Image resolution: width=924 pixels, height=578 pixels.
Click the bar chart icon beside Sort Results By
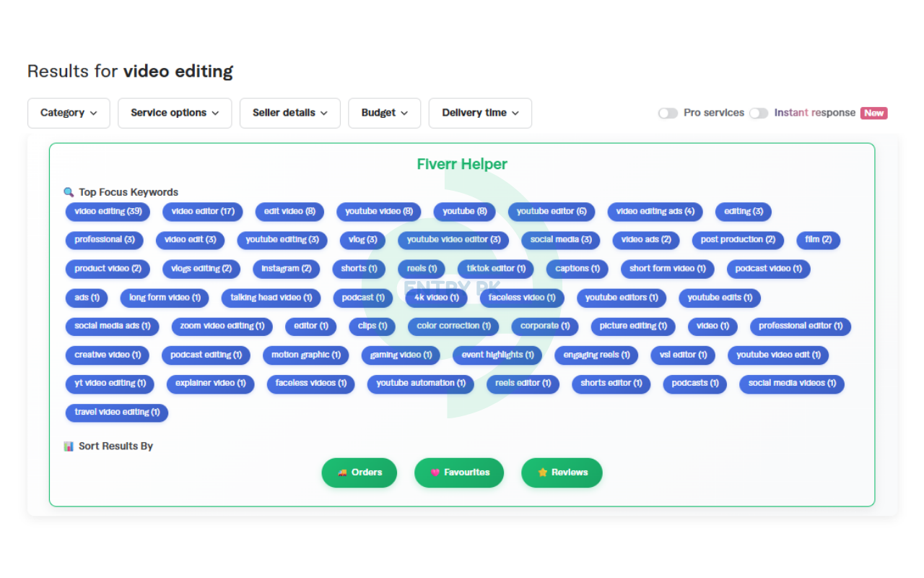(69, 447)
